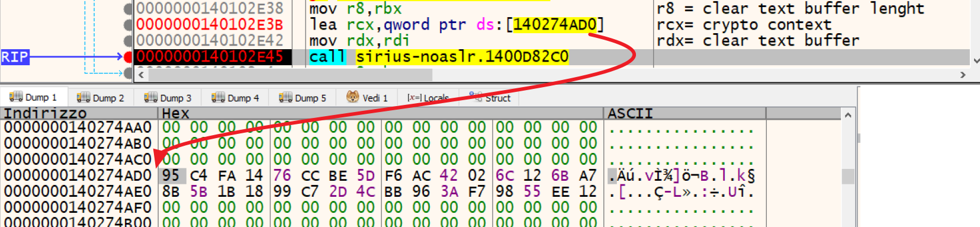Click comment 'rcx= crypto context'
The image size is (980, 227).
point(744,25)
